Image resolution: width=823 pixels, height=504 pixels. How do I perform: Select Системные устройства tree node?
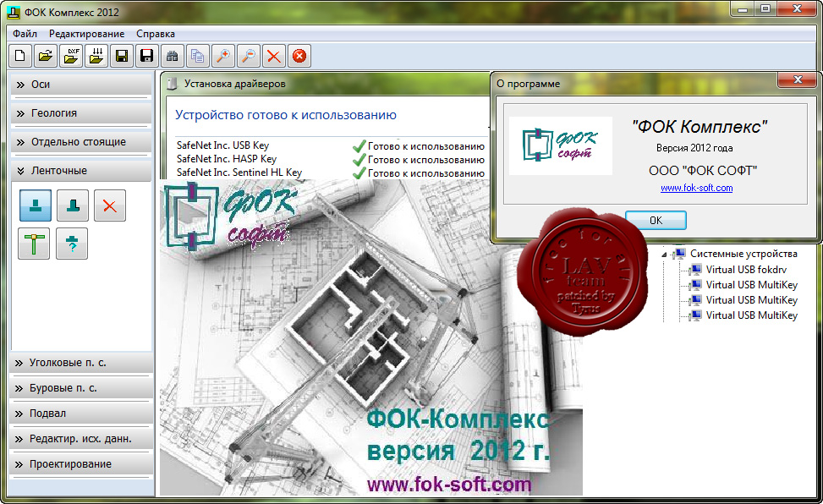(x=743, y=254)
